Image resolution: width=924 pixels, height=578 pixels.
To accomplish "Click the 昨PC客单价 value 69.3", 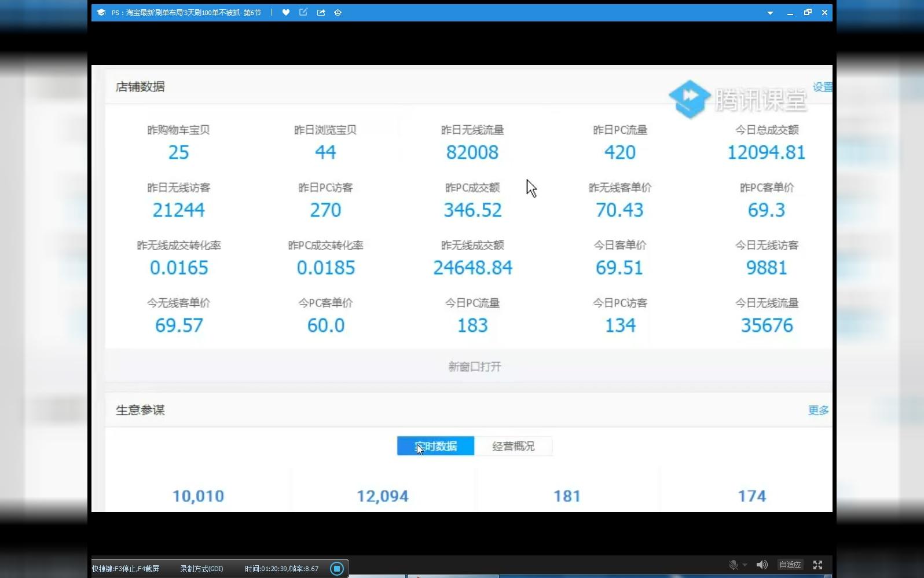I will pyautogui.click(x=767, y=210).
